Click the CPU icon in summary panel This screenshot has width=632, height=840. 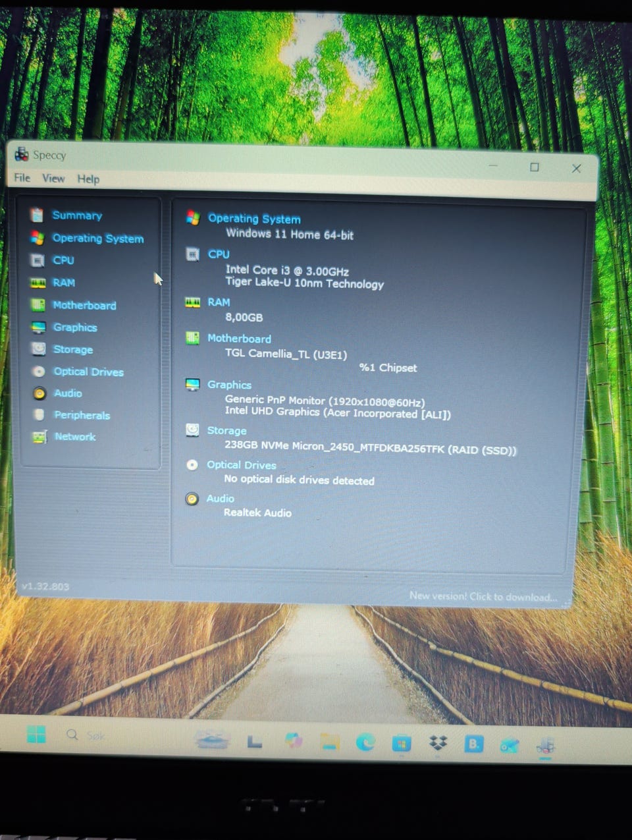193,254
